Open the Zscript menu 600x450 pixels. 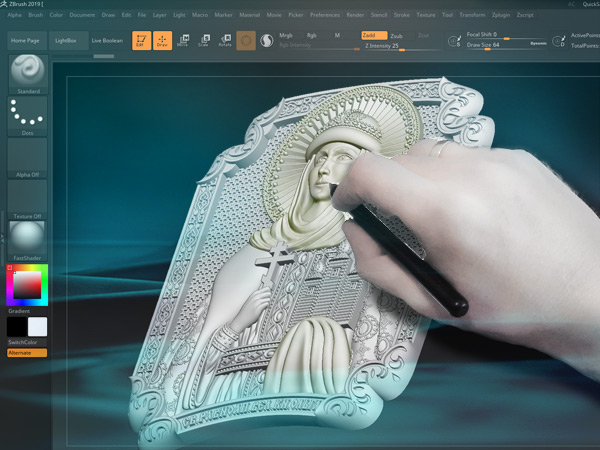click(525, 15)
